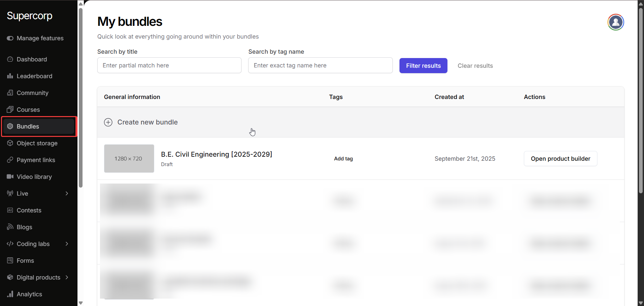Click the user profile avatar icon
644x306 pixels.
[615, 22]
